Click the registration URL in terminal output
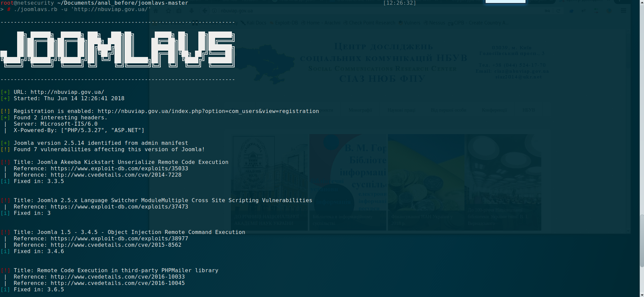Screen dimensions: 644x297 (x=208, y=111)
